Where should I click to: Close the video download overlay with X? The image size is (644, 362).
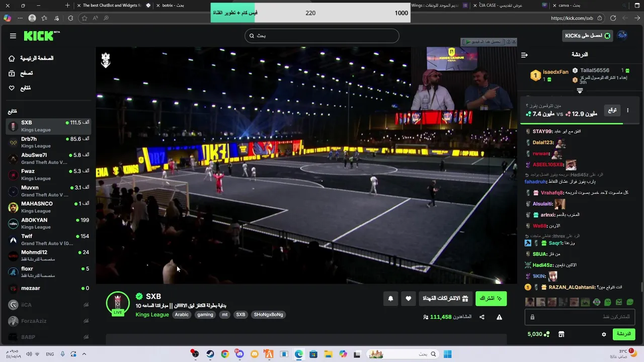tap(514, 42)
